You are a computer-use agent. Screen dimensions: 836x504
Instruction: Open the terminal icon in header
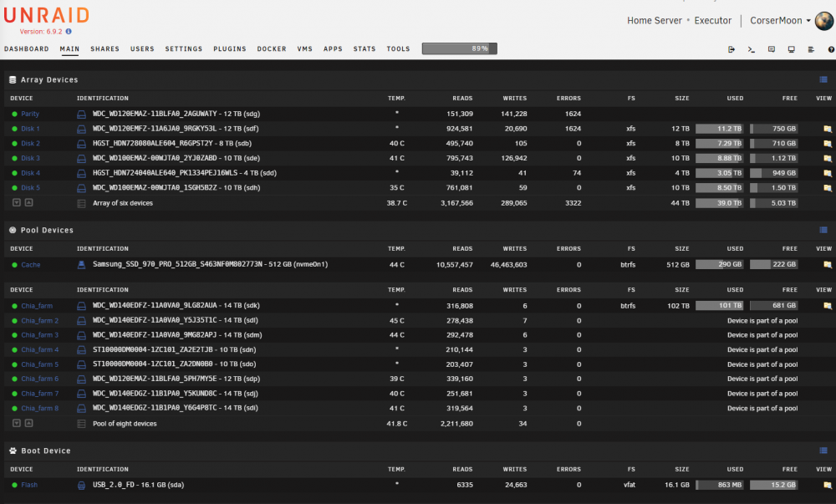752,49
